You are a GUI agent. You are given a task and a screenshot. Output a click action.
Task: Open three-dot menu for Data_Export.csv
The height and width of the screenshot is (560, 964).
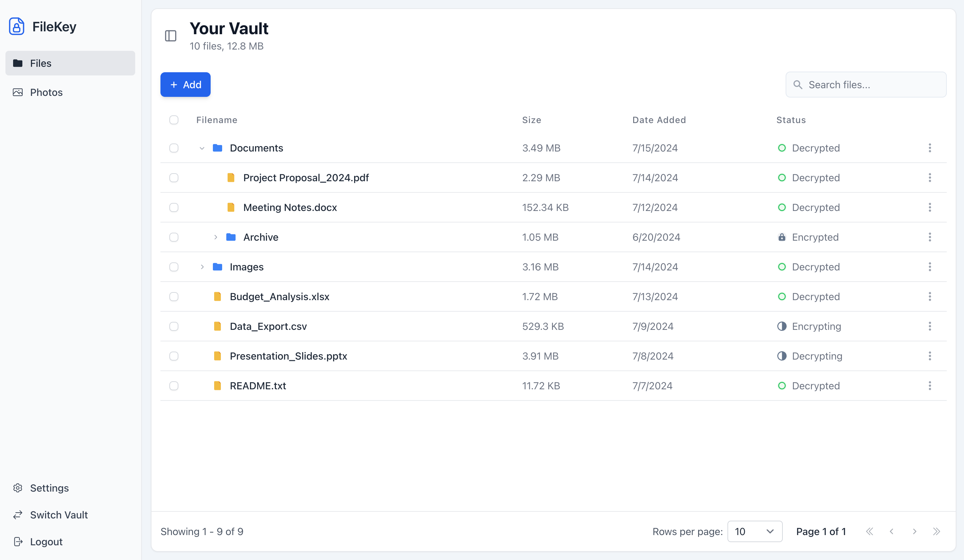[929, 326]
